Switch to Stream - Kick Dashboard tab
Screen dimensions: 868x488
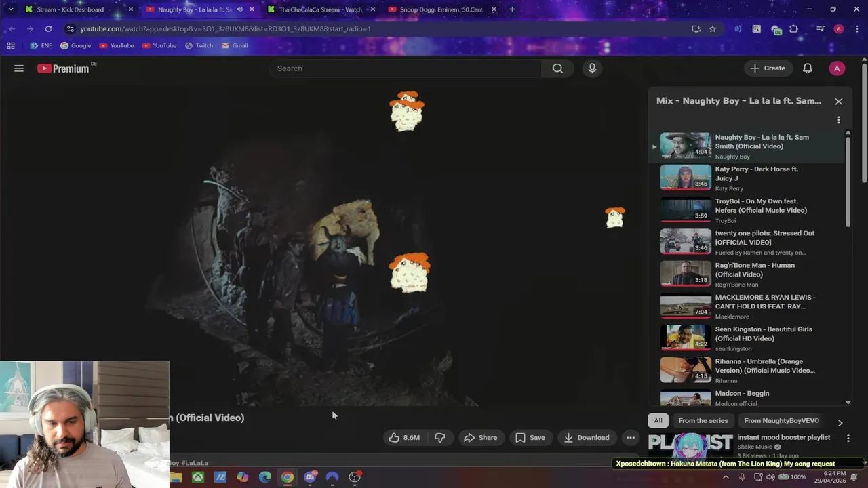click(78, 9)
